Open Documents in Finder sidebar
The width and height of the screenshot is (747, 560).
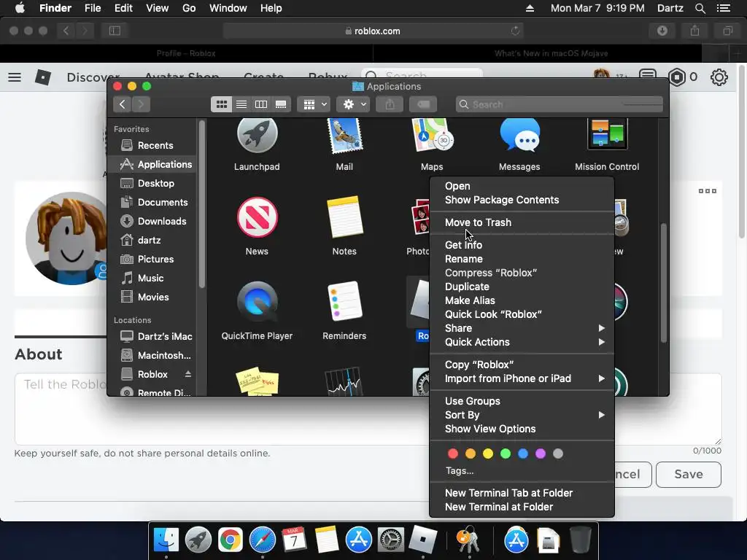[x=152, y=203]
